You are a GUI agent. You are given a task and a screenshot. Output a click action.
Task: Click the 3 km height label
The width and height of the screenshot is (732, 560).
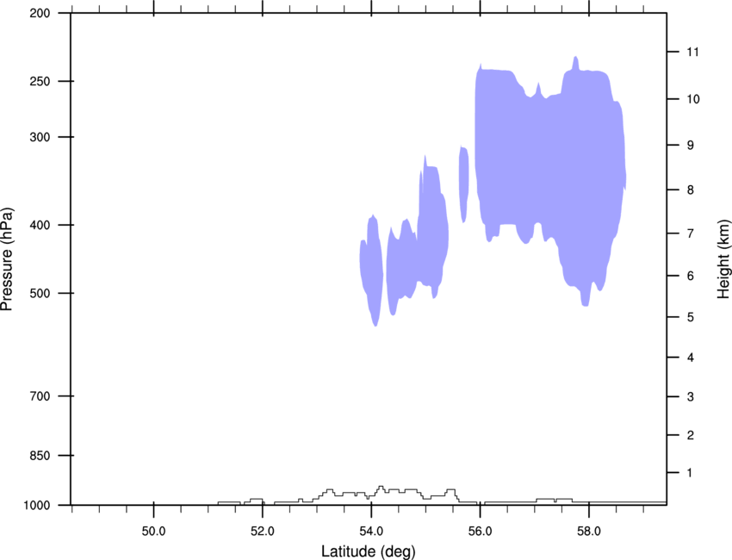click(691, 397)
